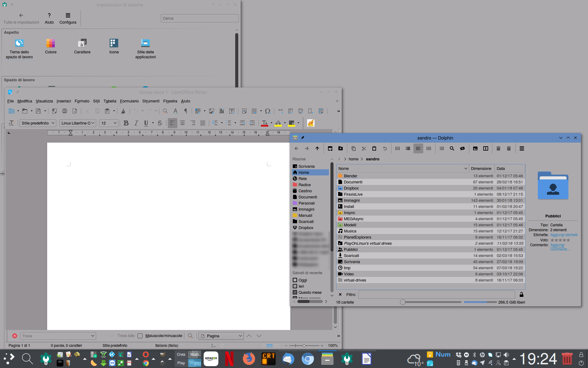Open the Strumenti menu in Writer
This screenshot has width=588, height=368.
coord(151,101)
